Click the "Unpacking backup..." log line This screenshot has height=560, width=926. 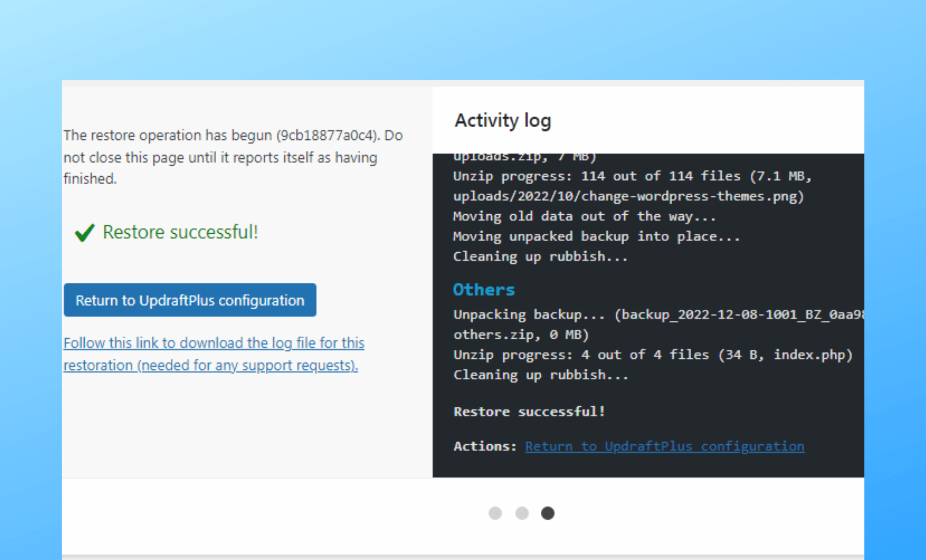(658, 315)
